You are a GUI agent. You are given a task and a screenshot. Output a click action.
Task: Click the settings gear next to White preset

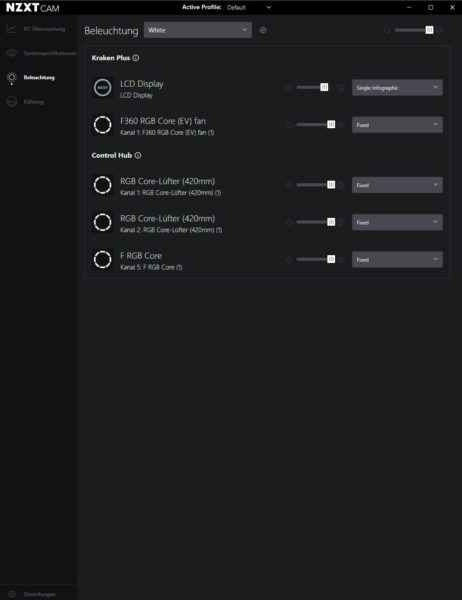(x=263, y=30)
